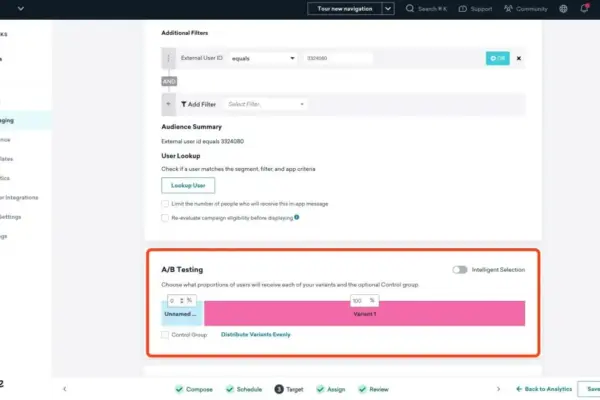Screen dimensions: 600x400
Task: Check Re-evaluate campaign eligibility box
Action: coord(166,217)
